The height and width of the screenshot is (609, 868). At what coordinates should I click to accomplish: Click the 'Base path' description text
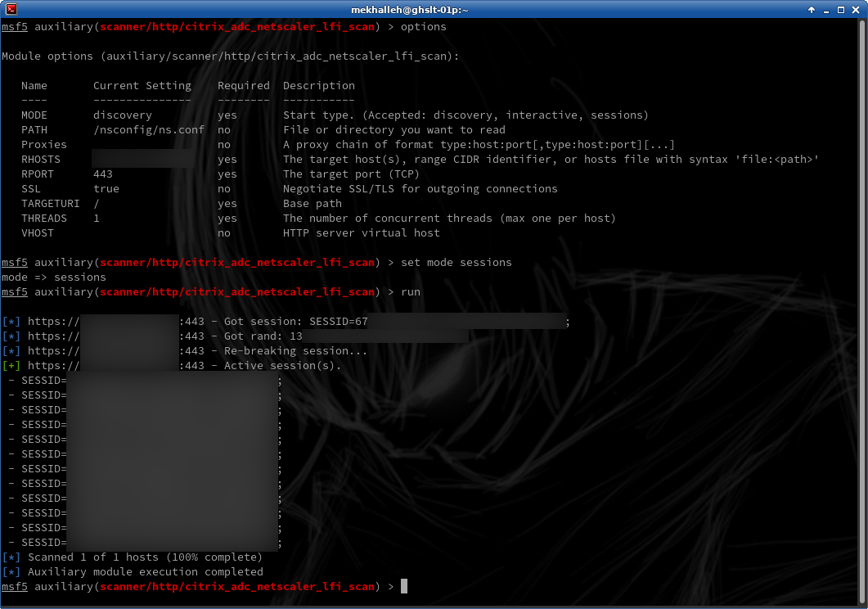click(313, 204)
